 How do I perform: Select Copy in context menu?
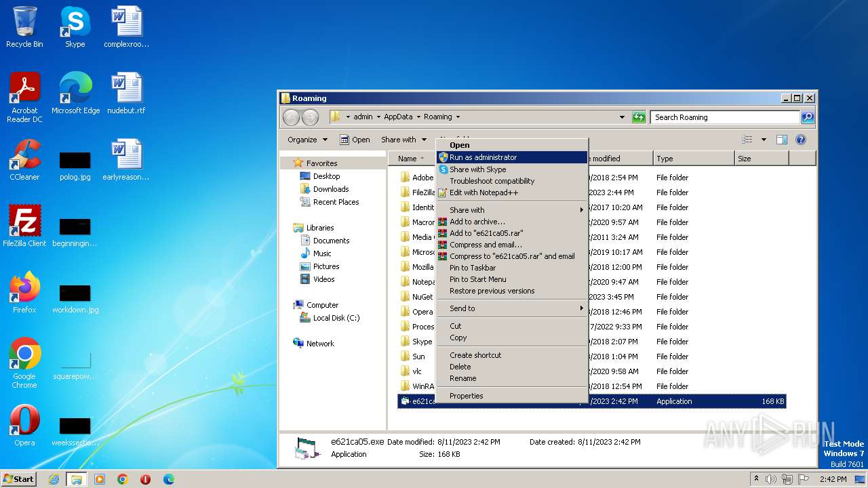512,338
